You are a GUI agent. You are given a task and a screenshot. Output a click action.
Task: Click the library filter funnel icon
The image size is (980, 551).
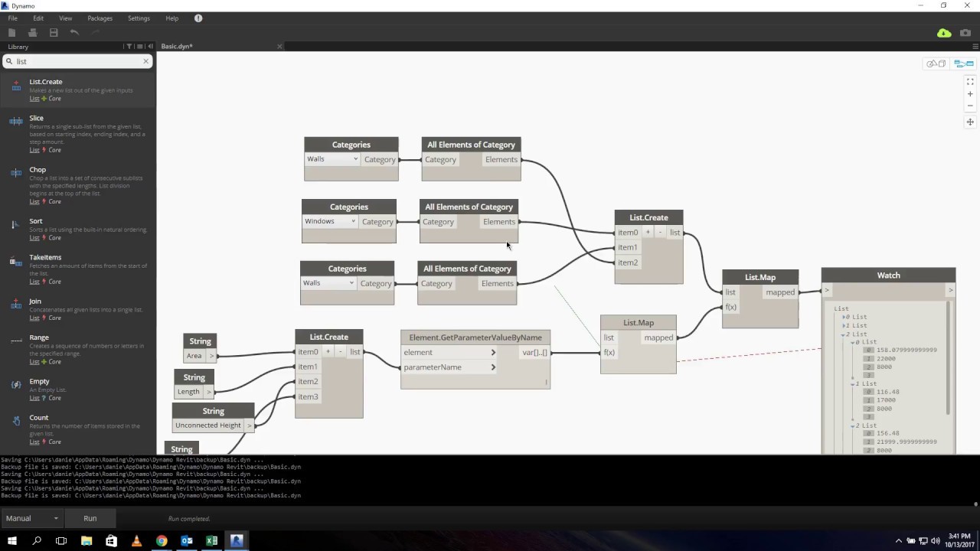pyautogui.click(x=129, y=47)
